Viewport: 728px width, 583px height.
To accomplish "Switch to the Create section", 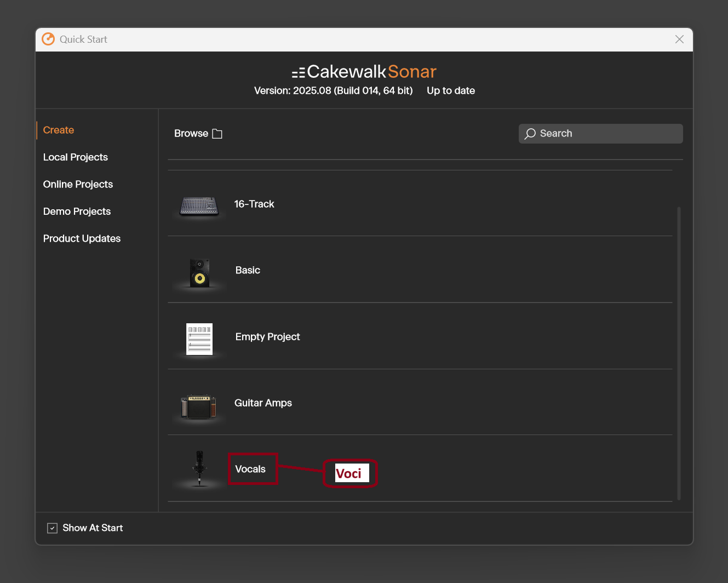I will click(59, 130).
